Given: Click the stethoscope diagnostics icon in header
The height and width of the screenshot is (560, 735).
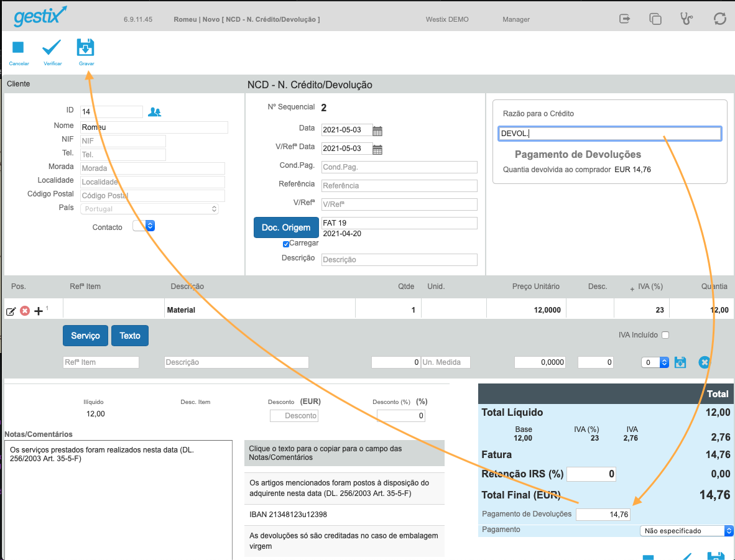Looking at the screenshot, I should (686, 19).
